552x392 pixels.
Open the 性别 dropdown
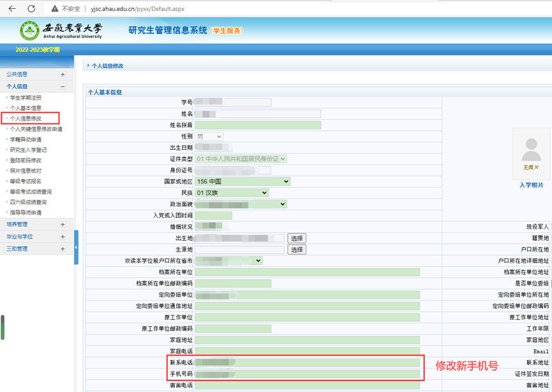[x=209, y=136]
